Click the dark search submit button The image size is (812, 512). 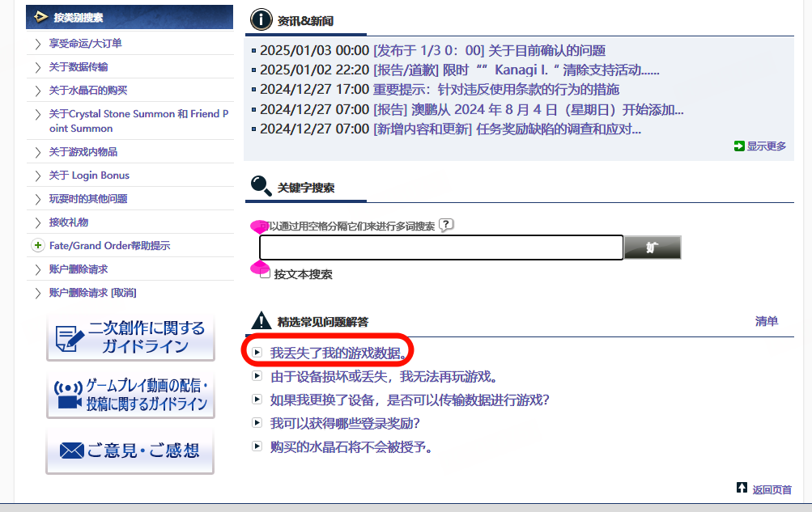[x=653, y=248]
